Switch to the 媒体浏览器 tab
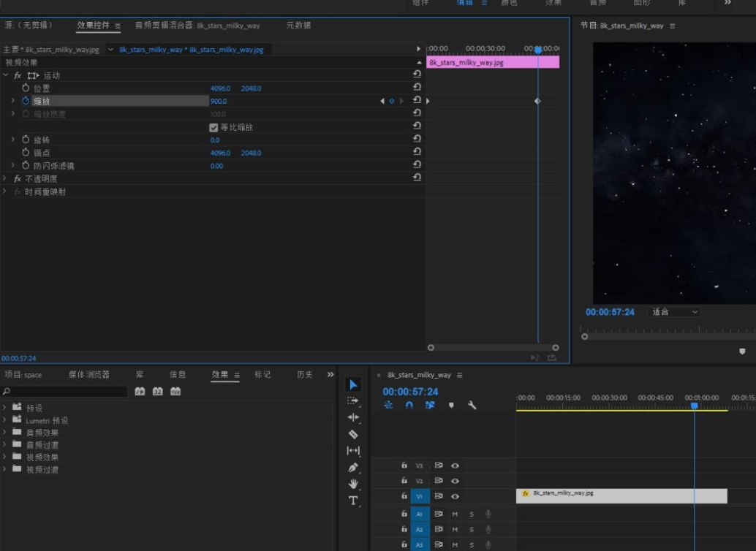 (x=89, y=374)
